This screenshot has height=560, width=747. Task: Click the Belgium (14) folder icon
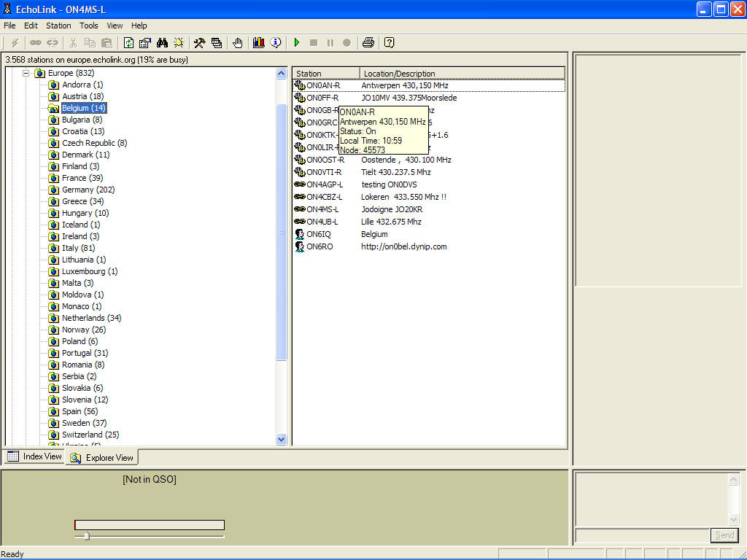tap(53, 109)
